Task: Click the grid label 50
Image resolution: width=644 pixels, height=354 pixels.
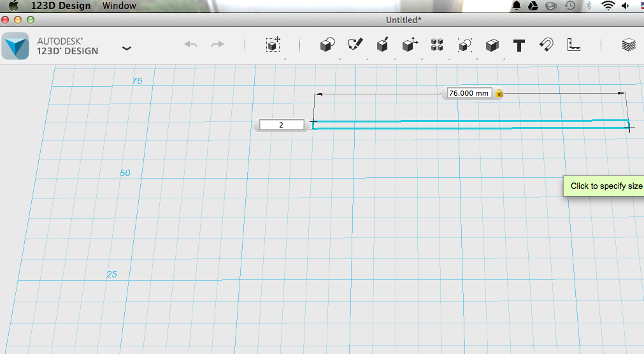Action: coord(125,173)
